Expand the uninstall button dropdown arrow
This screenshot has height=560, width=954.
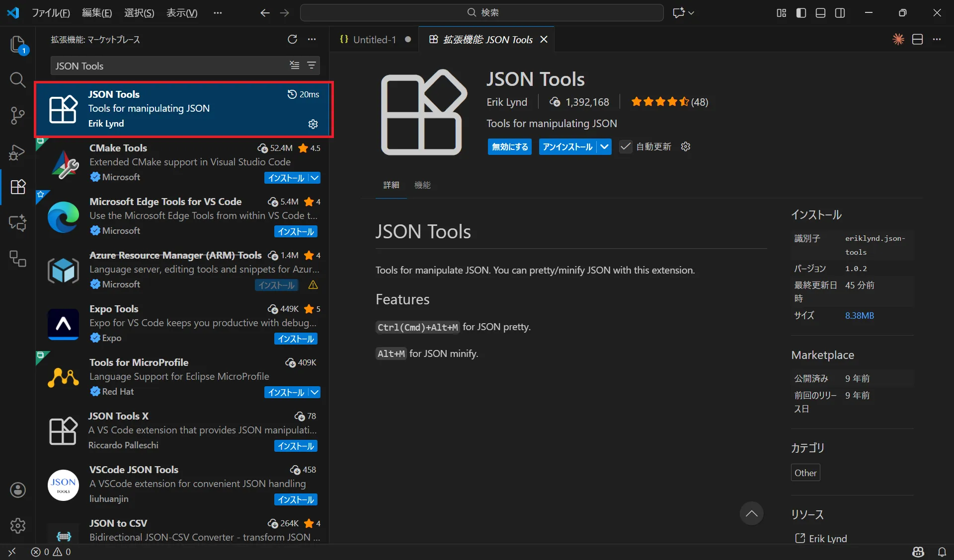(x=604, y=147)
